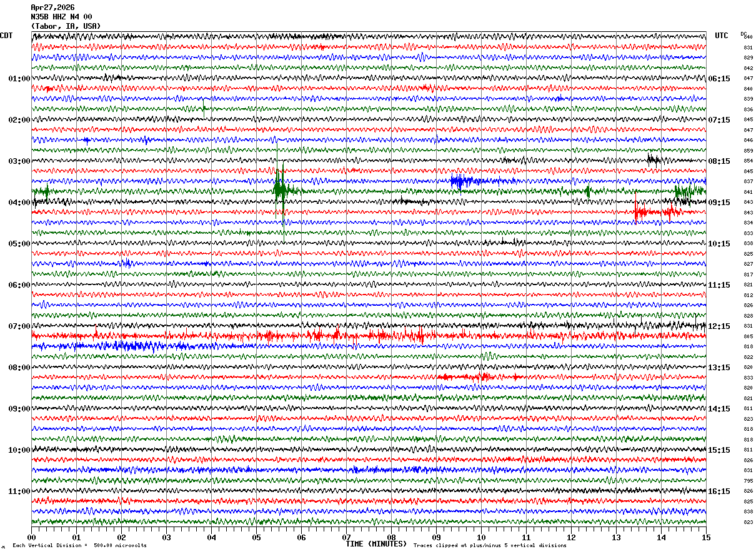The image size is (756, 554).
Task: Click the (Tabor, IA, USA) location text
Action: click(x=65, y=26)
